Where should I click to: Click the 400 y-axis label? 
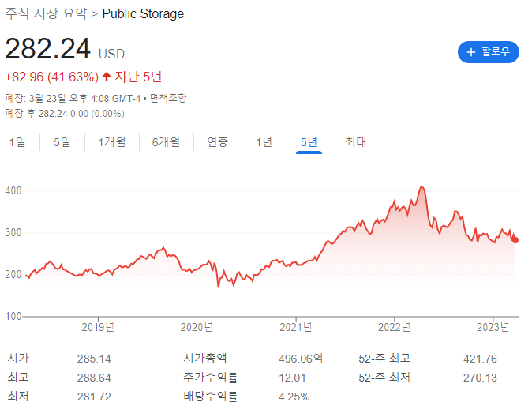tap(13, 191)
